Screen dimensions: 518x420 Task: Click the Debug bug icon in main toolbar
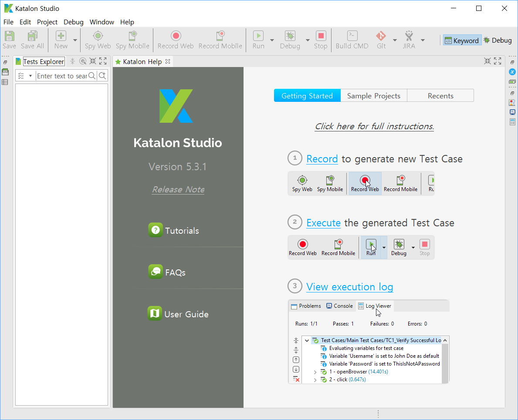[290, 40]
